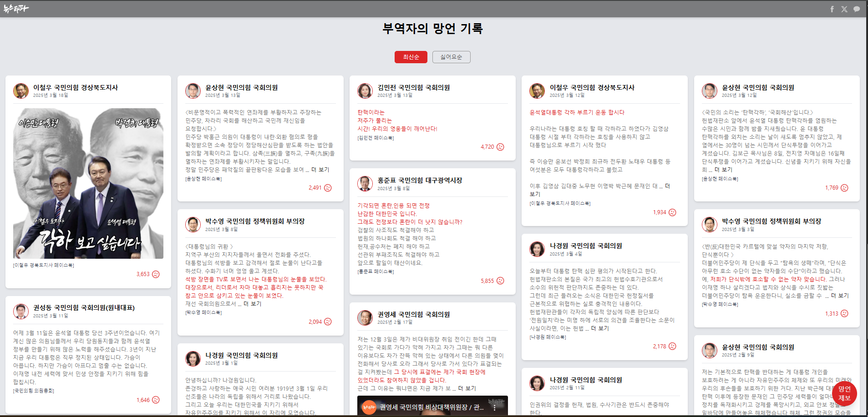Click the frown emoji on 홍준표's card

click(x=500, y=281)
